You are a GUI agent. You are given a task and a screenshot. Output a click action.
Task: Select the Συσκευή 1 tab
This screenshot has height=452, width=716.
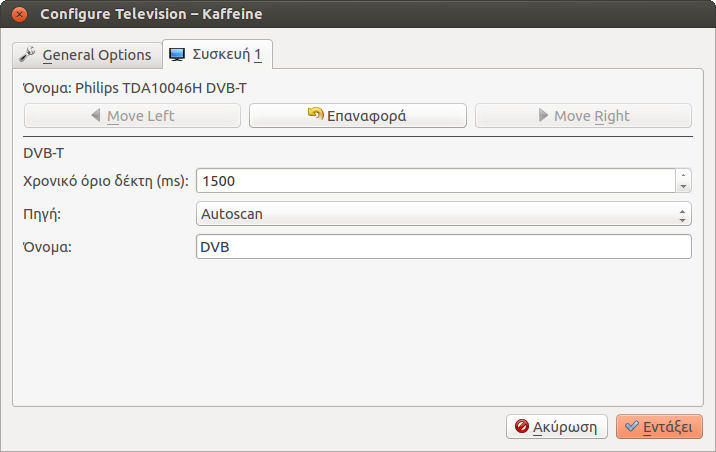coord(218,54)
